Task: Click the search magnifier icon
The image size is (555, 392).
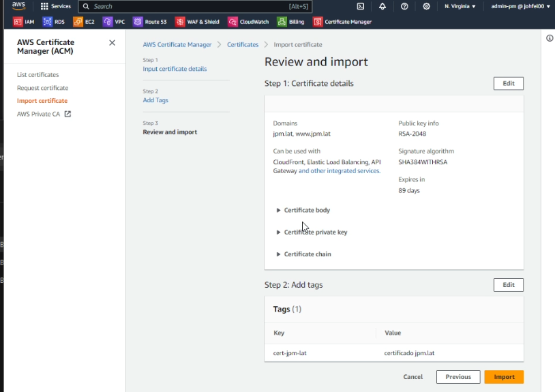Action: click(x=86, y=6)
